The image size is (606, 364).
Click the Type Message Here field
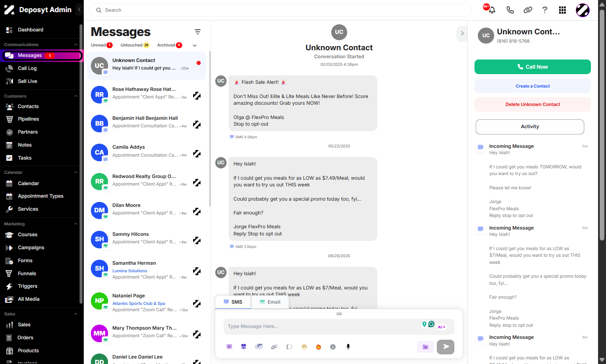322,327
